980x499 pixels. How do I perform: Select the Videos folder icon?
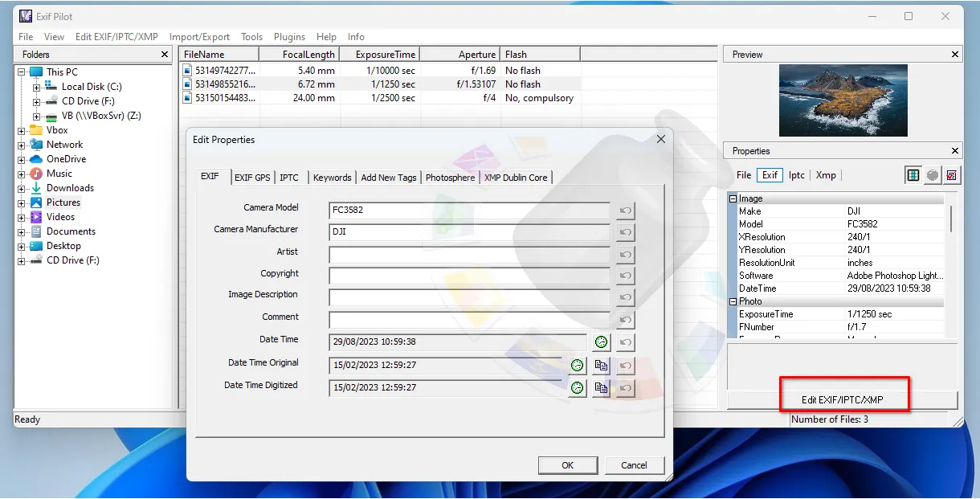click(36, 217)
